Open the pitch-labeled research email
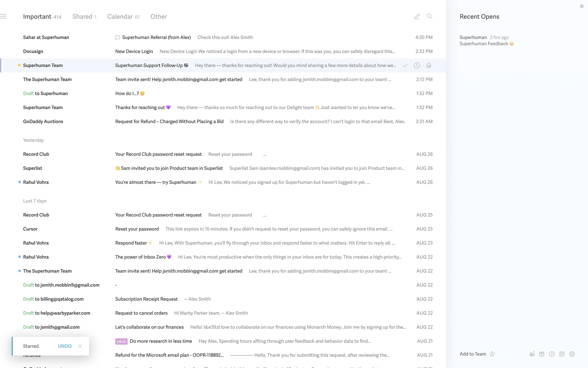This screenshot has height=368, width=588. (x=161, y=341)
